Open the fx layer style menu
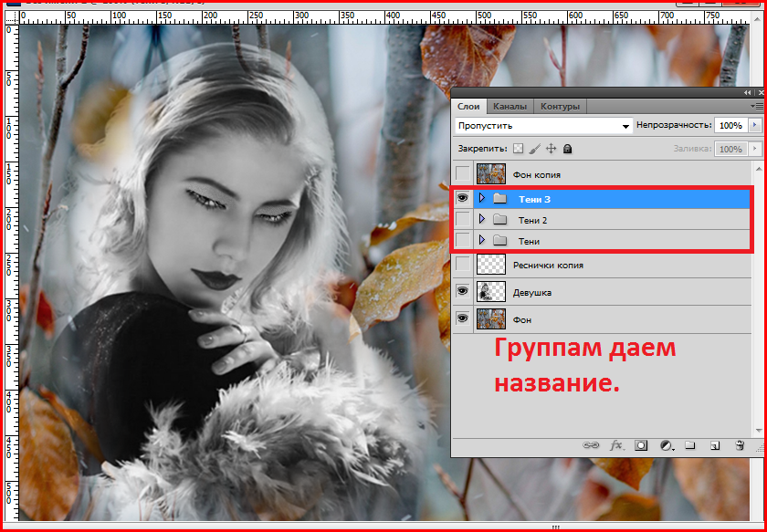This screenshot has width=767, height=532. pos(616,445)
